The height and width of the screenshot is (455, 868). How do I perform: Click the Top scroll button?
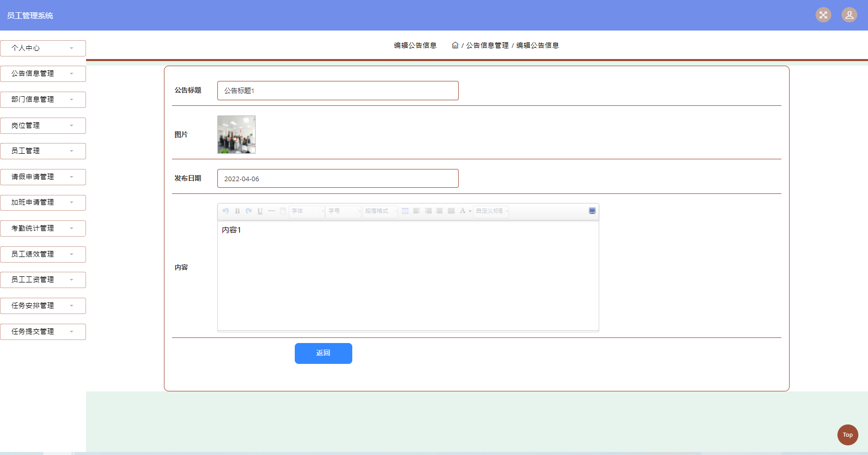(x=848, y=435)
